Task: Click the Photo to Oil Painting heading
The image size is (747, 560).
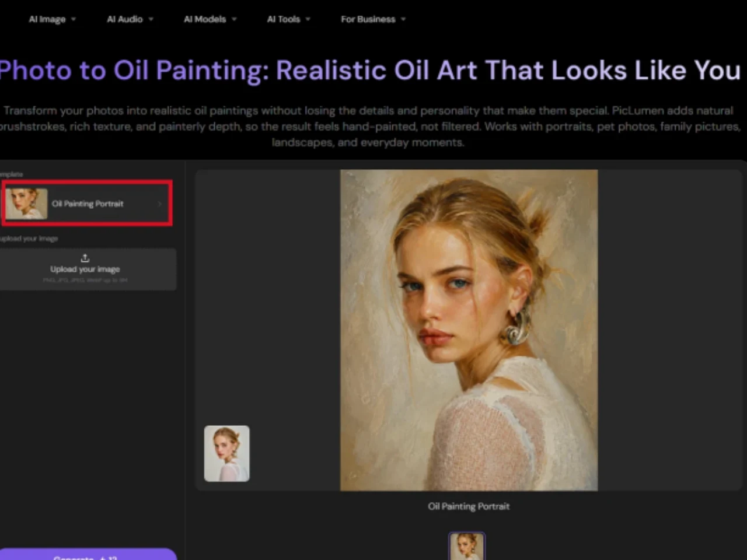Action: [370, 71]
